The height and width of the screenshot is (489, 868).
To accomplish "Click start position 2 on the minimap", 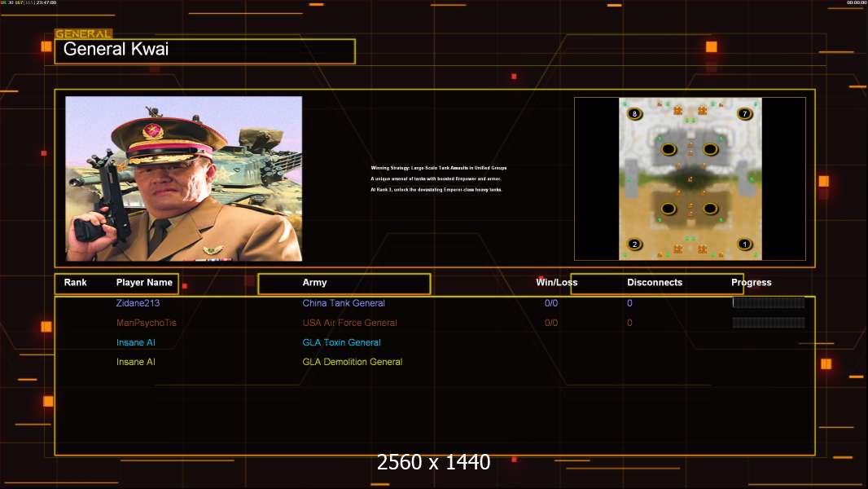I will [635, 244].
